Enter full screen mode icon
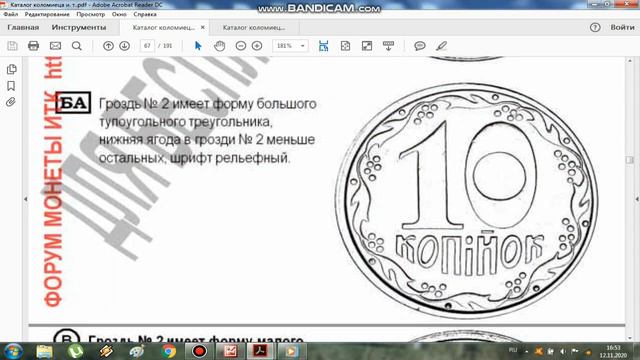Viewport: 640px width, 360px height. pos(367,46)
